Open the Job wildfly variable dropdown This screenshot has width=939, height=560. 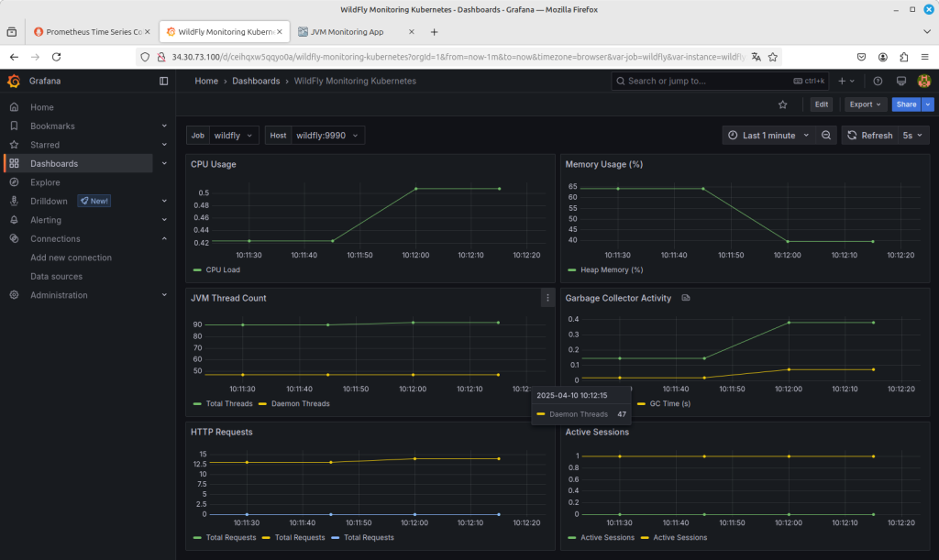point(234,136)
